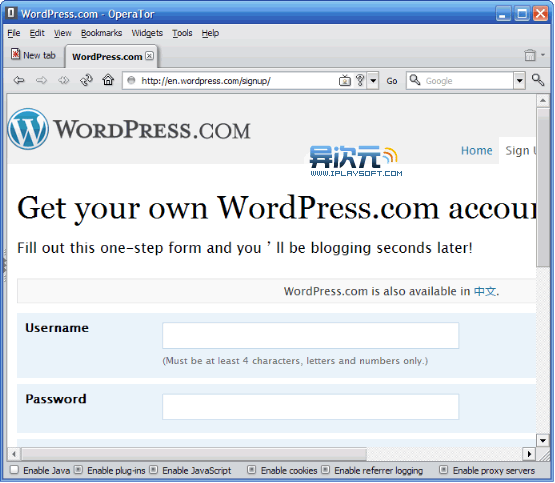Viewport: 555px width, 483px height.
Task: Click the Username input field
Action: (x=310, y=335)
